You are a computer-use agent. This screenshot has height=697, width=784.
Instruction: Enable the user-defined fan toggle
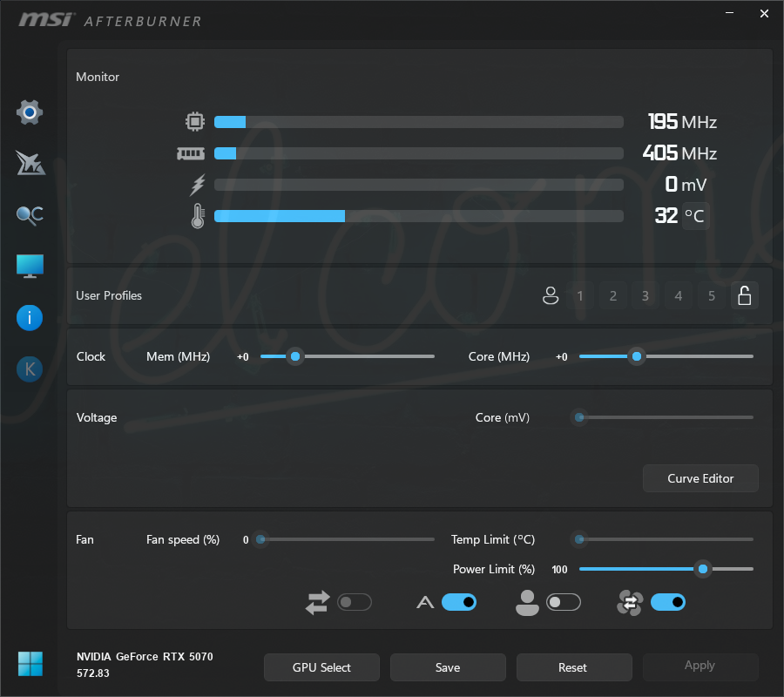tap(563, 602)
